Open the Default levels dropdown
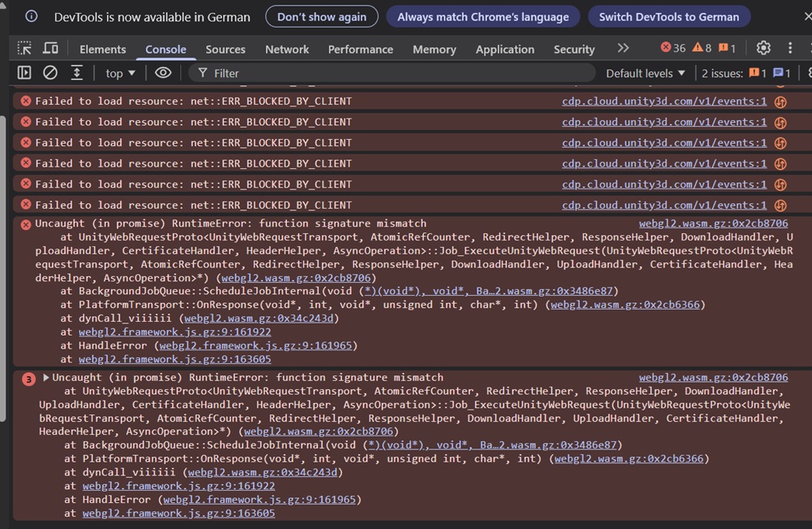The height and width of the screenshot is (529, 812). click(646, 73)
